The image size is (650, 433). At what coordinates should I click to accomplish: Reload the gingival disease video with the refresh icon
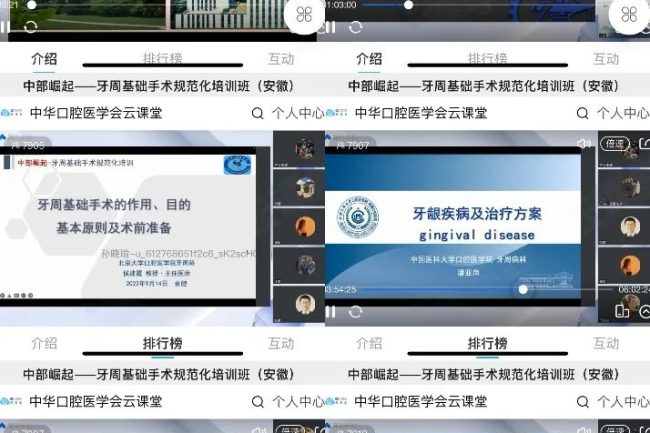(355, 311)
